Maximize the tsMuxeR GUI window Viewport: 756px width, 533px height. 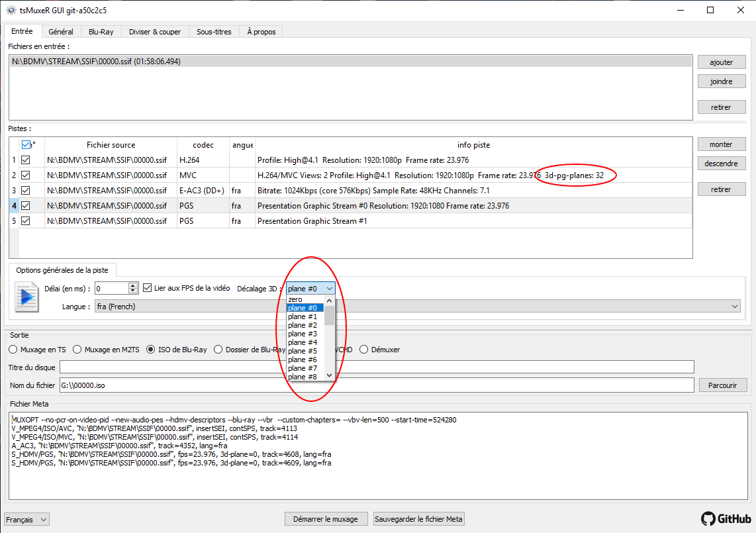click(x=710, y=10)
